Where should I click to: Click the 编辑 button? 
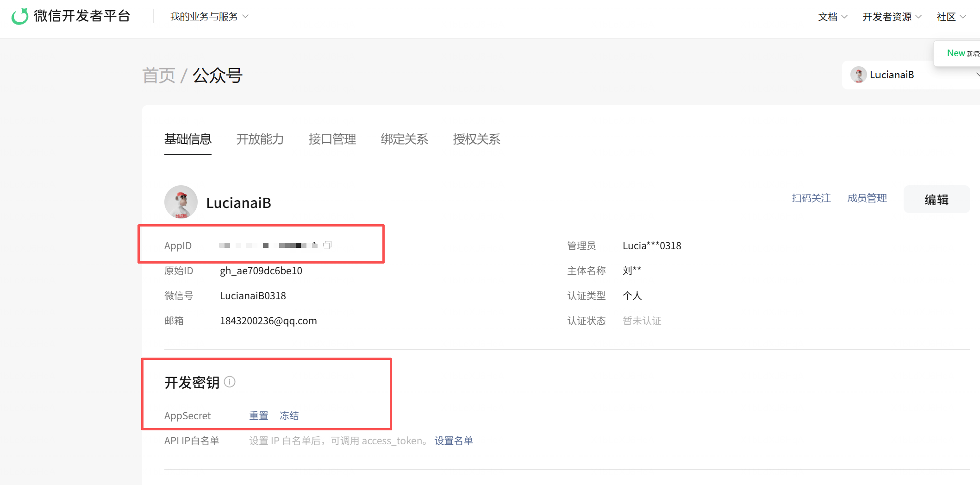click(936, 199)
